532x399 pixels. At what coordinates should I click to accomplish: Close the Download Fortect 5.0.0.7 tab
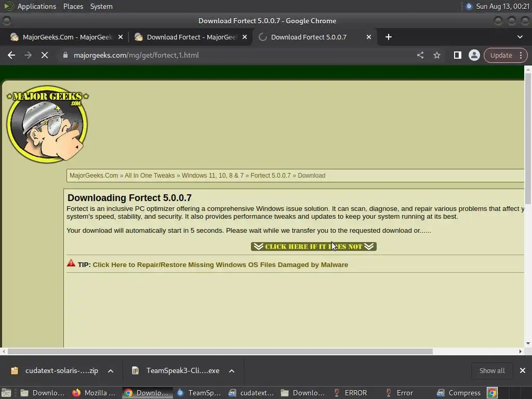[369, 37]
